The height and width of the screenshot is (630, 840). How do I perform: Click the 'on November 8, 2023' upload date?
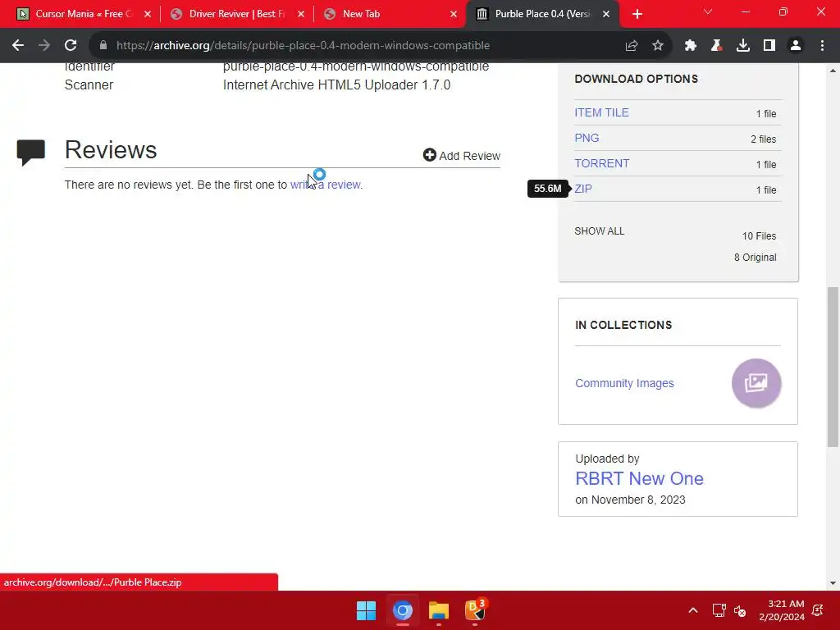630,500
